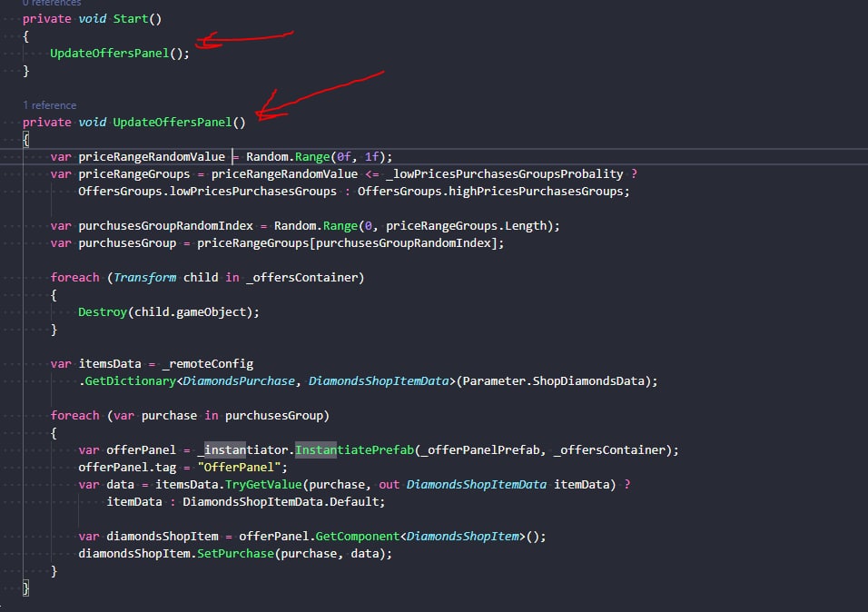Click itemsData in its var declaration
This screenshot has height=612, width=868.
click(x=110, y=364)
